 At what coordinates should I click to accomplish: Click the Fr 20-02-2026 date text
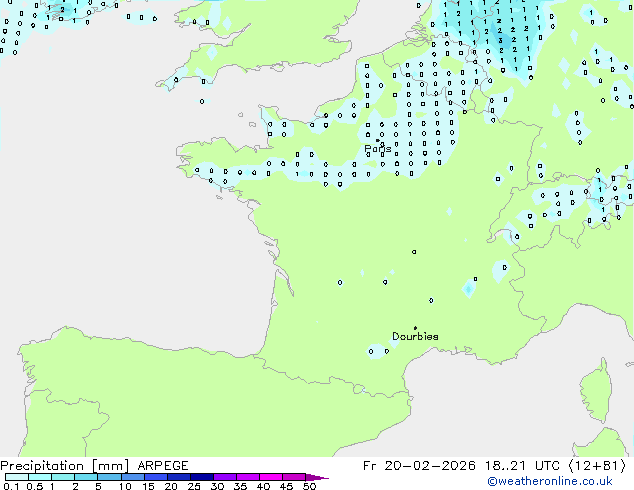click(x=419, y=466)
